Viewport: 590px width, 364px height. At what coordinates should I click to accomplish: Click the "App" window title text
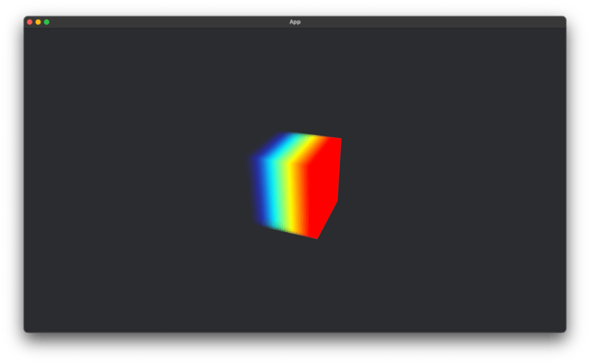pyautogui.click(x=295, y=22)
